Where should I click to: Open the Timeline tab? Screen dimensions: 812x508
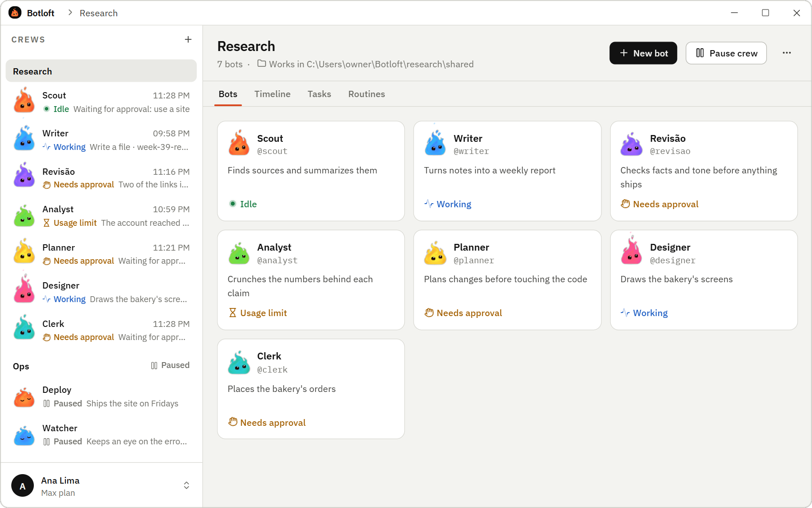pos(272,94)
